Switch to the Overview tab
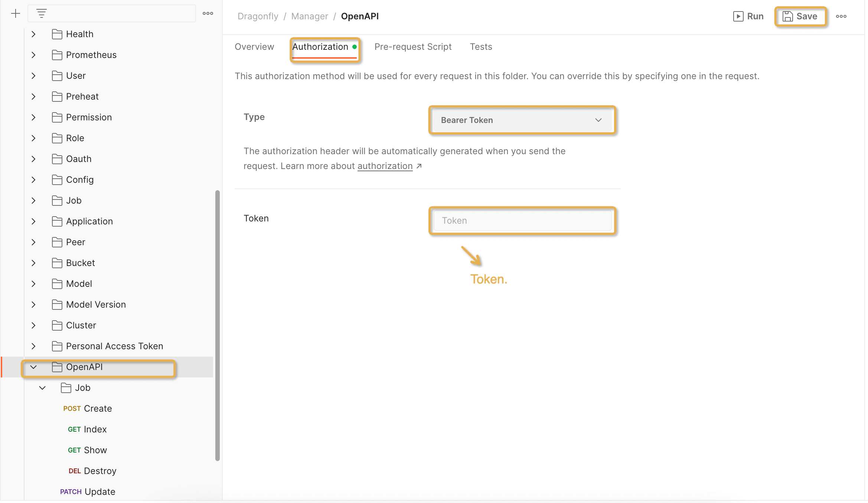Screen dimensions: 868x503 [x=254, y=47]
